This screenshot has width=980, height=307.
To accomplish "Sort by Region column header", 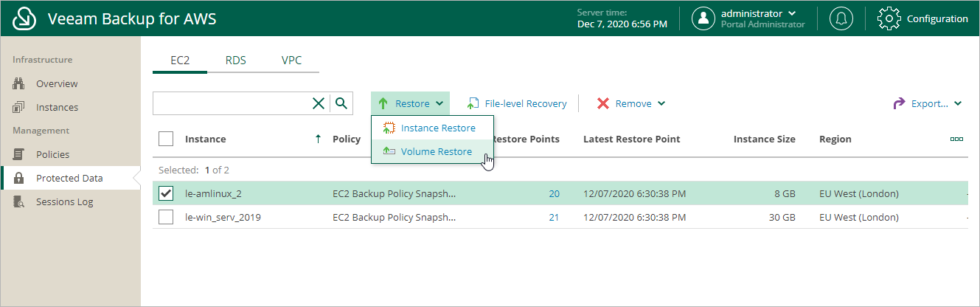I will (835, 139).
